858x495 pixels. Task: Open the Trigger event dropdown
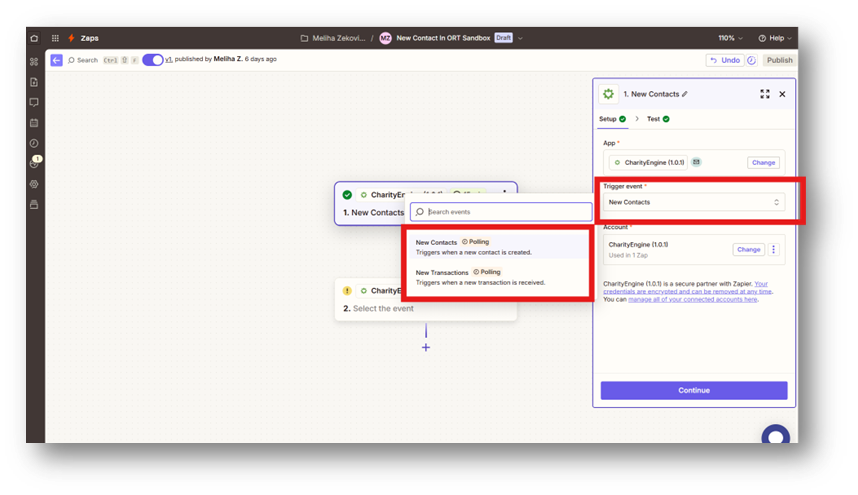click(x=693, y=202)
